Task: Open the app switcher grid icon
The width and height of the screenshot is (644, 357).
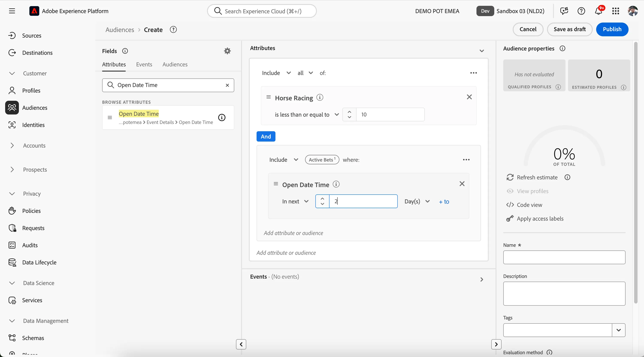Action: [615, 11]
